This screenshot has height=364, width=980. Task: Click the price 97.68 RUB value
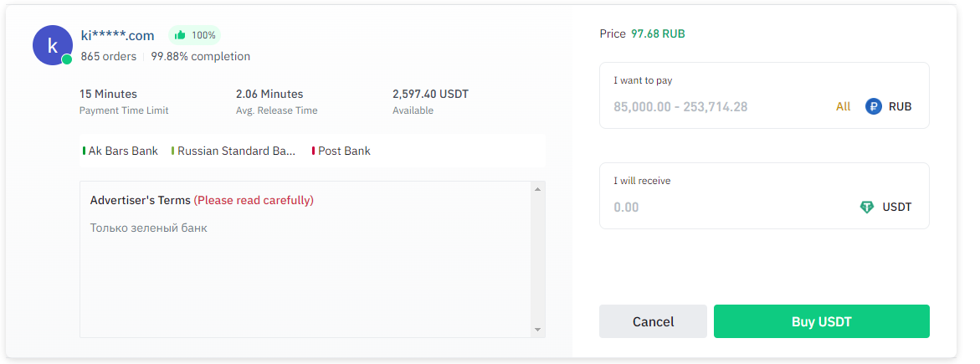click(658, 33)
